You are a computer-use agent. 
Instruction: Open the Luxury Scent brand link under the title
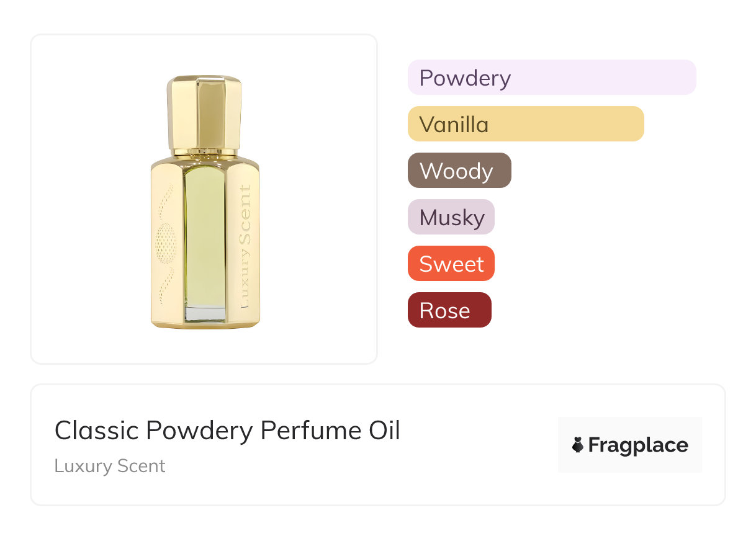(110, 466)
